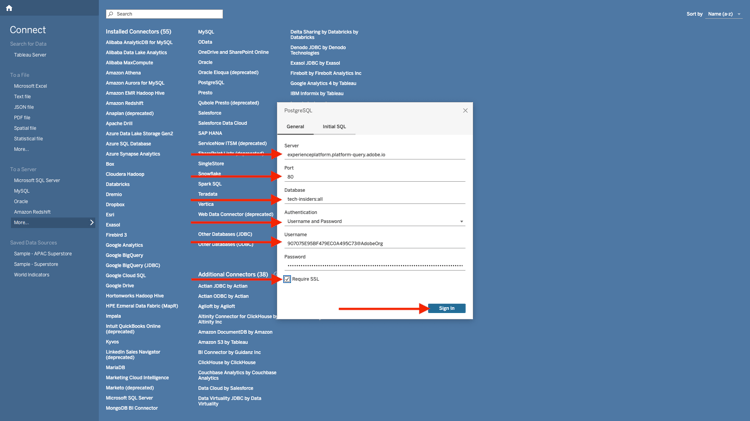Choose Google Analytics 4 by Tableau connector
This screenshot has height=421, width=750.
pos(323,83)
